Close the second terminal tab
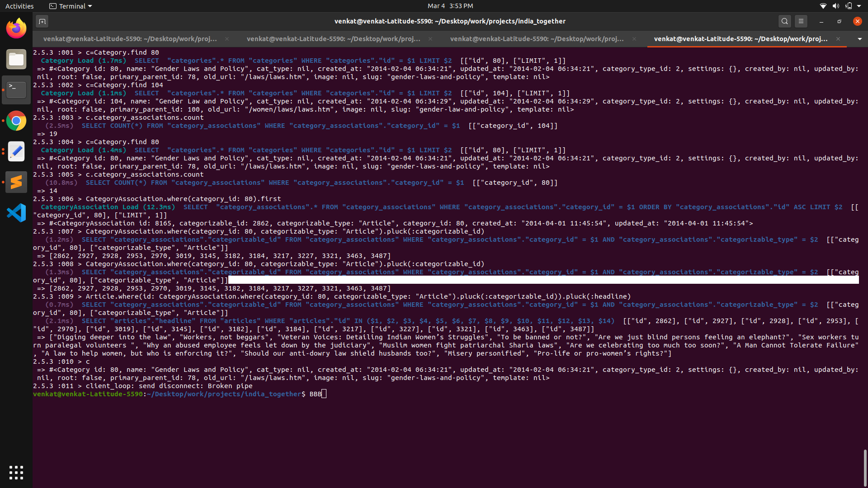Viewport: 868px width, 488px height. coord(430,39)
